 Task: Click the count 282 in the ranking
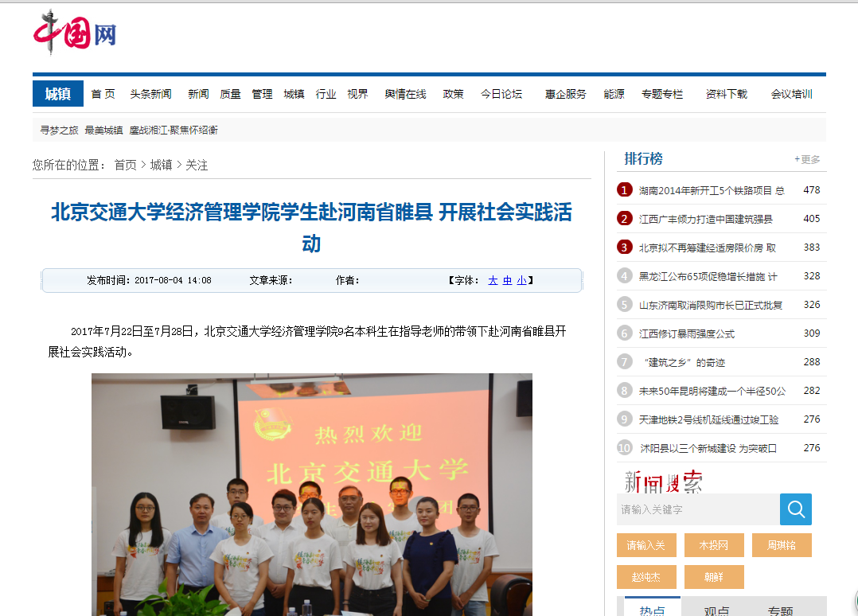pos(812,391)
